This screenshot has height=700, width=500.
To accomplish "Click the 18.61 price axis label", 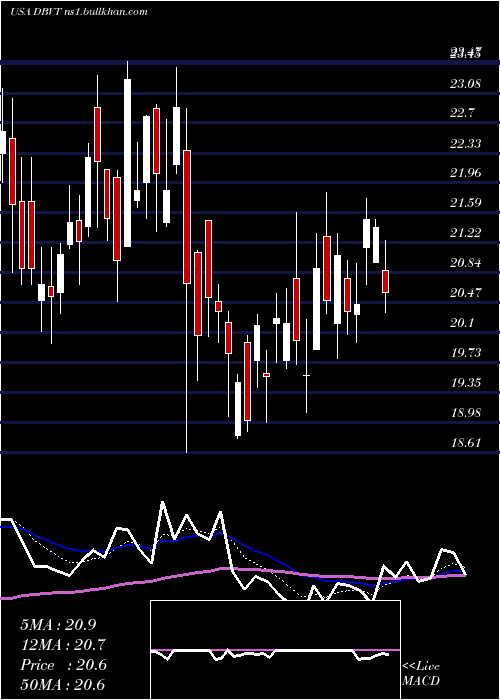I will click(466, 443).
